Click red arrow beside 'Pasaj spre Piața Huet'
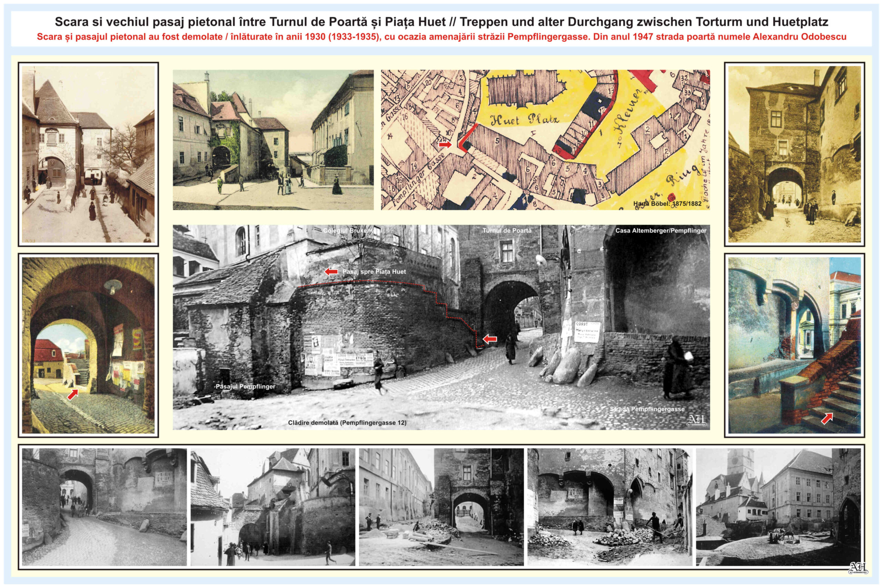This screenshot has width=883, height=588. click(331, 272)
